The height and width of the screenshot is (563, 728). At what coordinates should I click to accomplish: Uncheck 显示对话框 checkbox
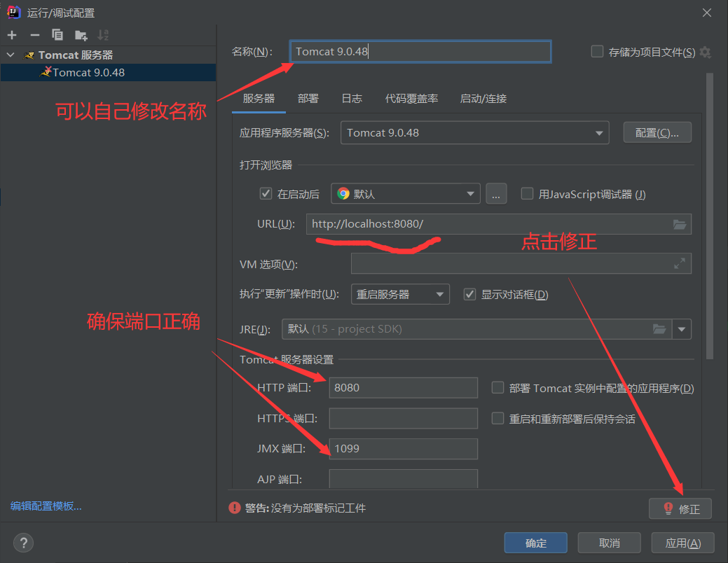point(470,294)
